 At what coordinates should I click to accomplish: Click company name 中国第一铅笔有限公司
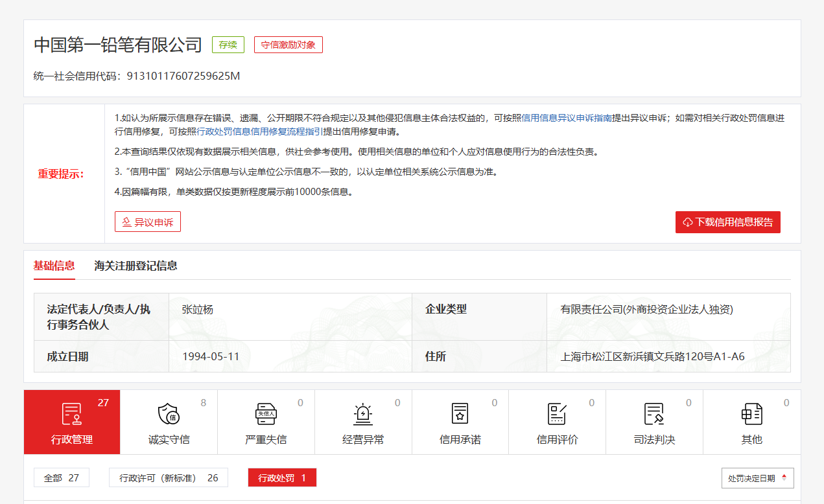(118, 45)
